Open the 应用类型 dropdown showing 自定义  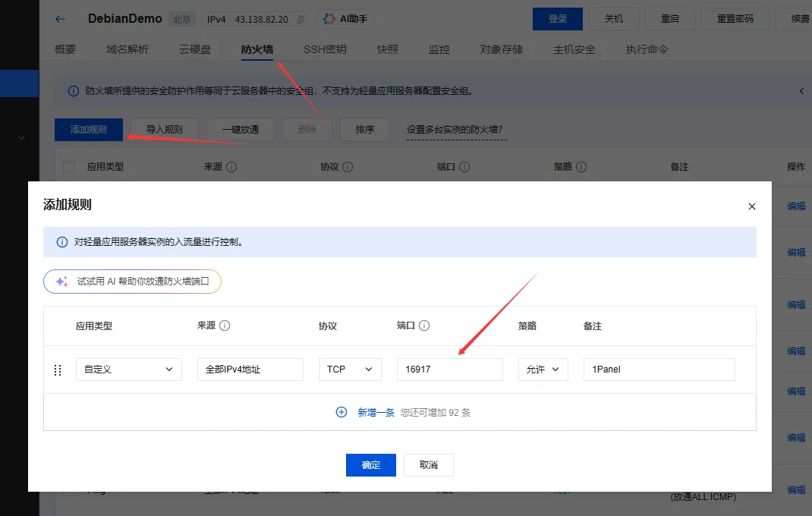click(x=128, y=370)
